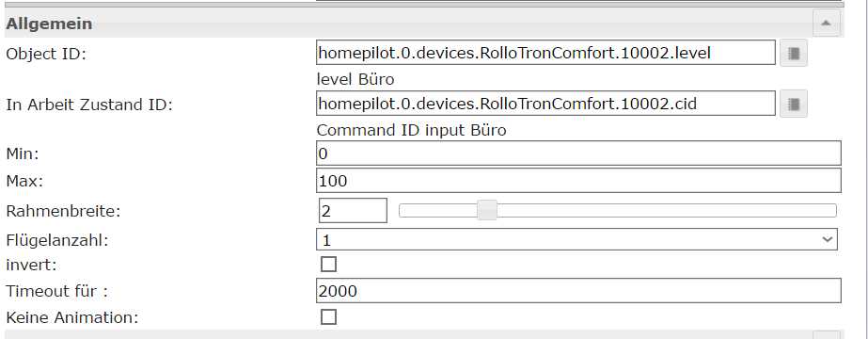The height and width of the screenshot is (339, 868).
Task: Toggle the invert checkbox
Action: click(x=329, y=265)
